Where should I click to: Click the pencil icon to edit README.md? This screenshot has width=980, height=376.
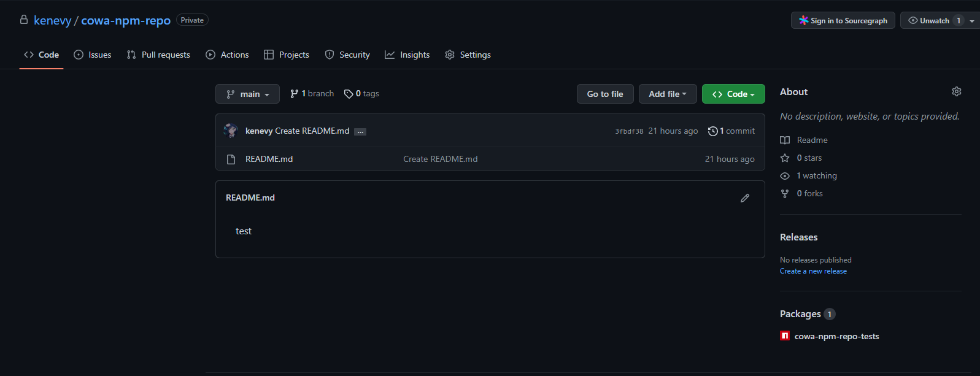[744, 198]
